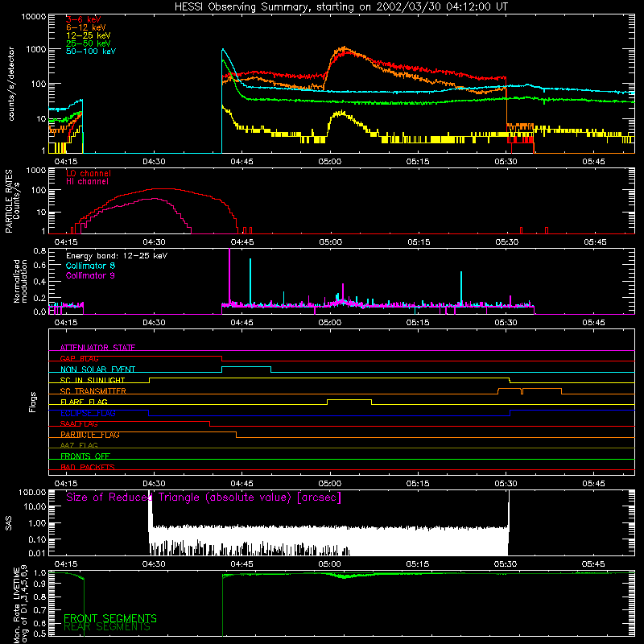Click the FLARE_FLAG label

coord(84,402)
